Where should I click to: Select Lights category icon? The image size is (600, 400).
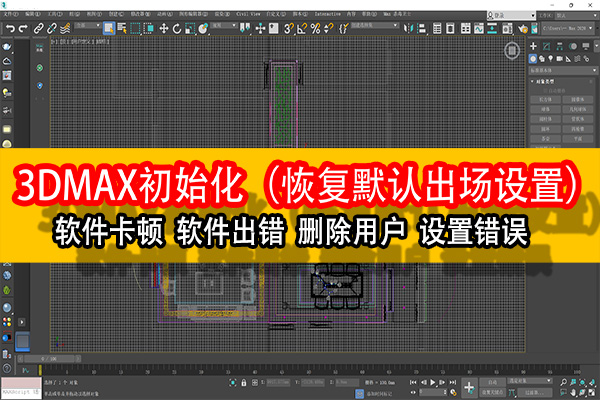551,59
